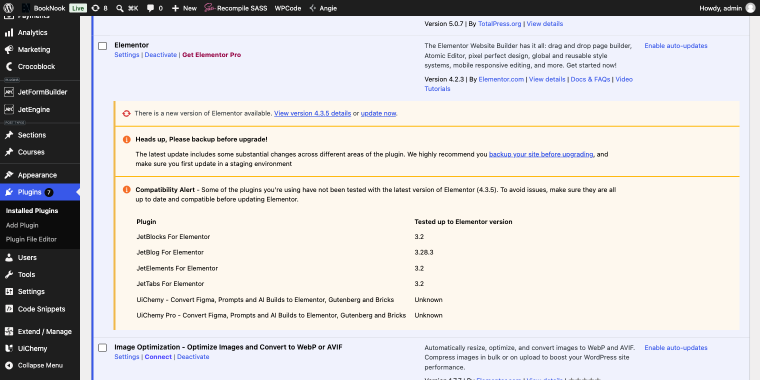Screen dimensions: 760x380
Task: View details for Elementor version 4.2.3
Action: [547, 79]
